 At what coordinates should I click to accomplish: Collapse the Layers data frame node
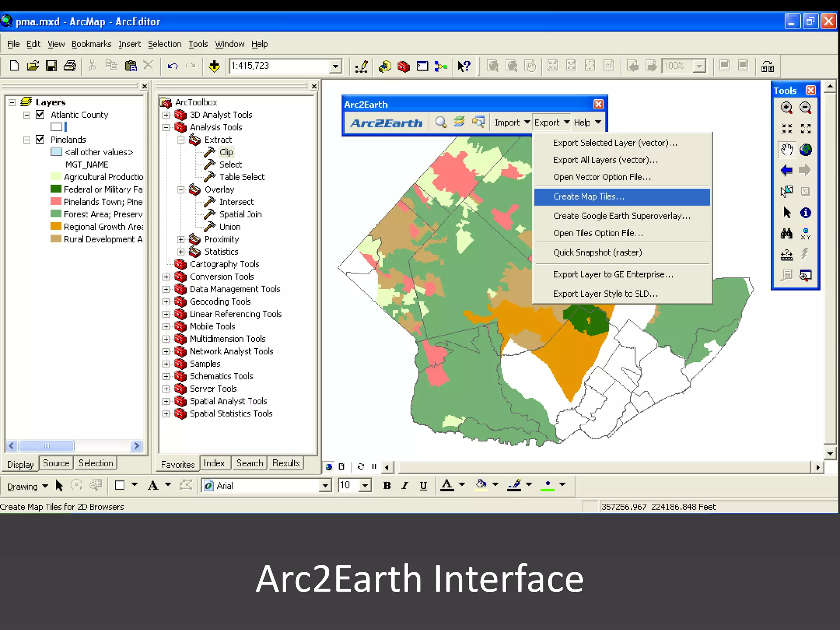point(12,102)
